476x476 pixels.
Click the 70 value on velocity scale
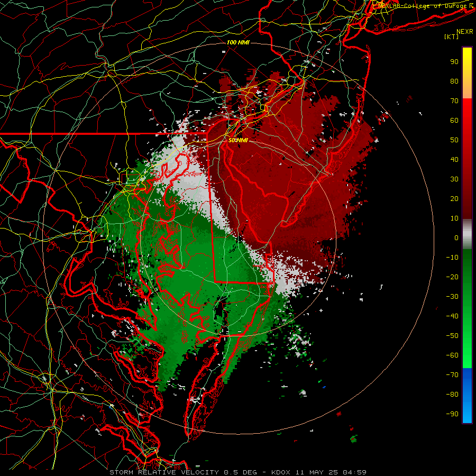click(454, 101)
